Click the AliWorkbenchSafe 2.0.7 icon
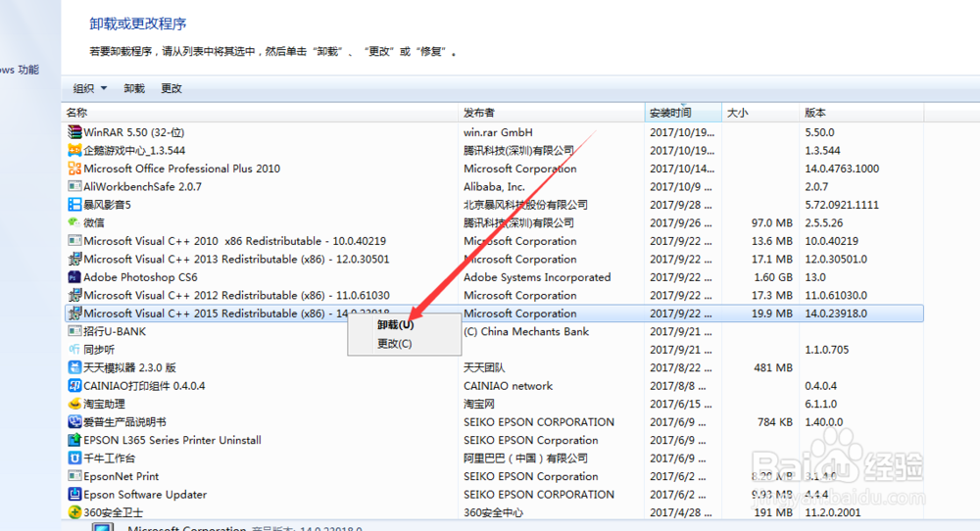The width and height of the screenshot is (980, 531). [74, 186]
